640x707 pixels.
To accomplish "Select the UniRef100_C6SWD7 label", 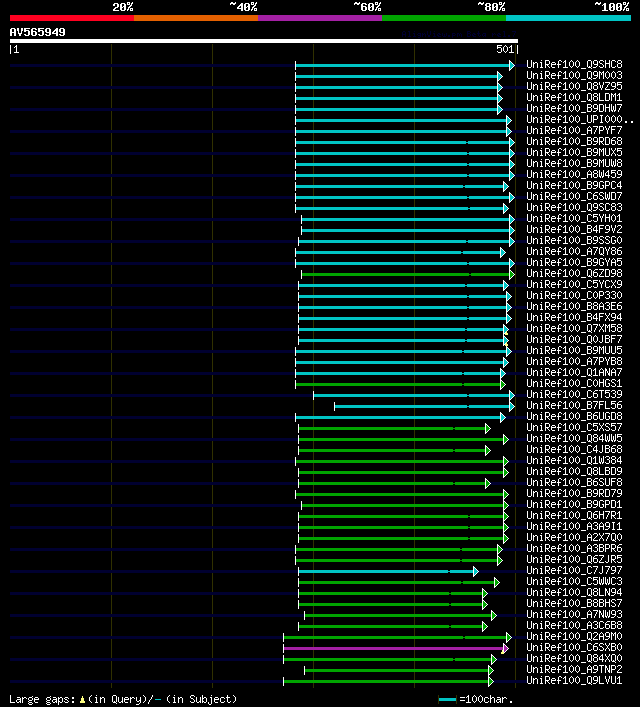I will [574, 197].
